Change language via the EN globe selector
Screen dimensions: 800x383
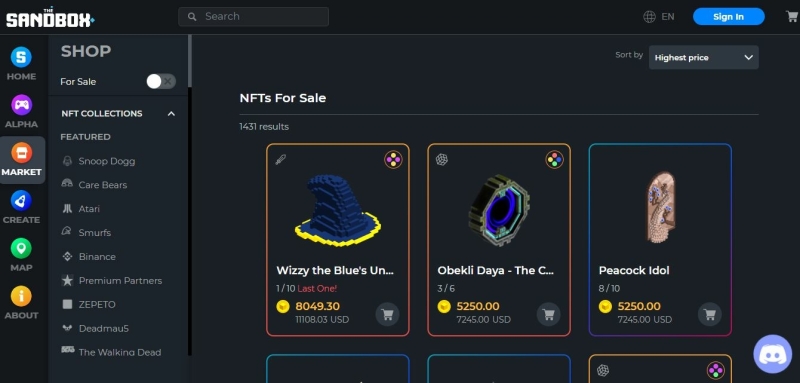click(659, 17)
